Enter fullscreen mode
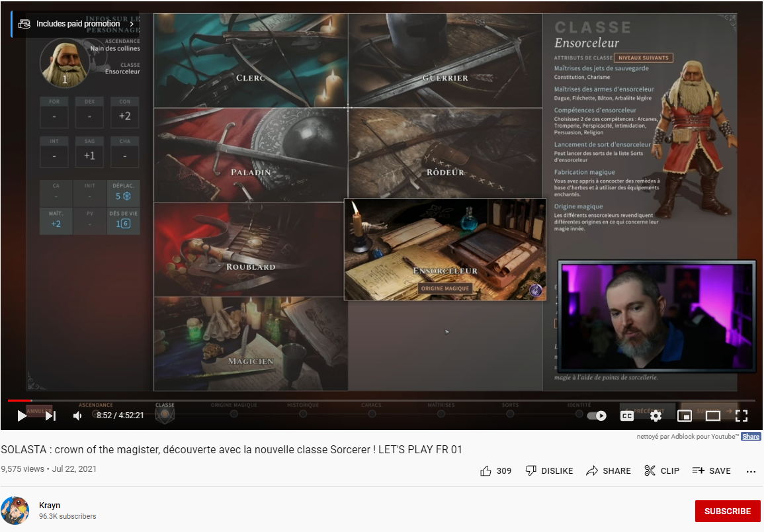The image size is (764, 532). tap(742, 416)
